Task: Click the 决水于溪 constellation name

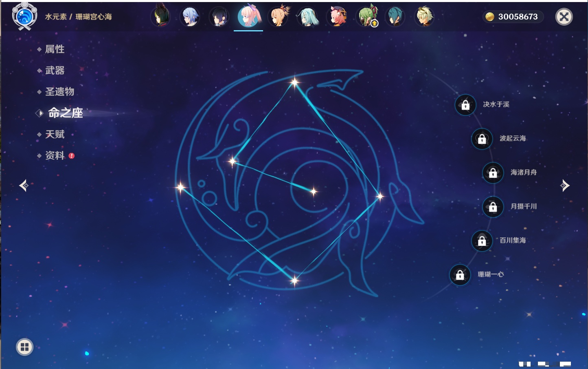Action: click(x=496, y=104)
